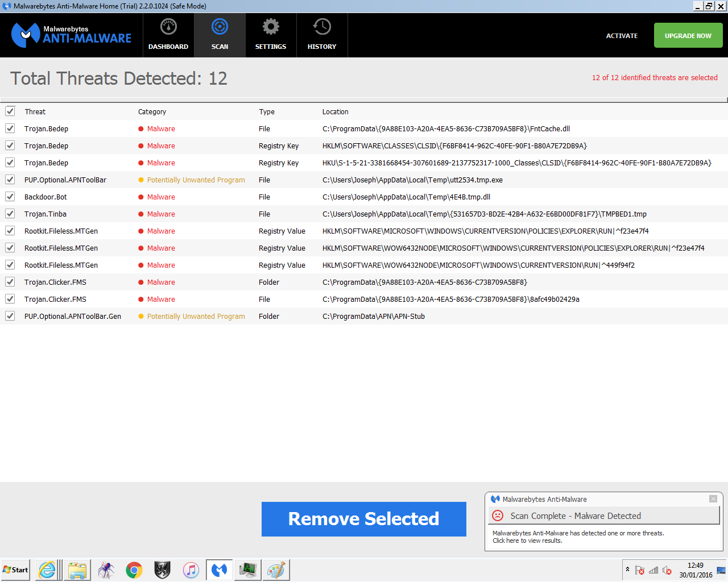This screenshot has height=582, width=728.
Task: Sort by the Threat column header
Action: coord(35,112)
